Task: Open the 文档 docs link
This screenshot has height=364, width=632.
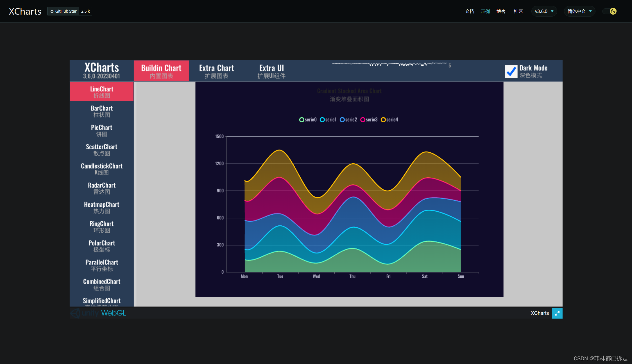Action: [x=469, y=11]
